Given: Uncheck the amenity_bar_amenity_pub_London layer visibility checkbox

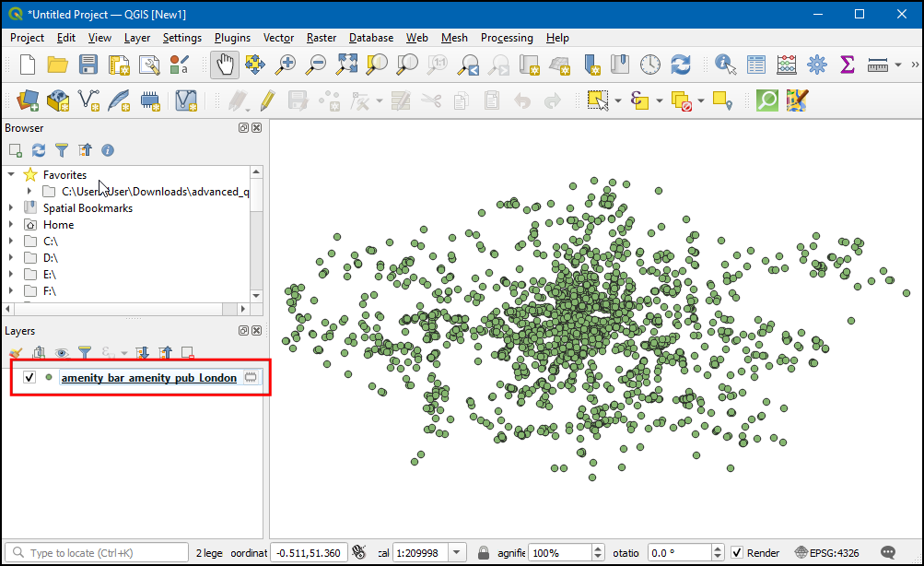Looking at the screenshot, I should (29, 378).
